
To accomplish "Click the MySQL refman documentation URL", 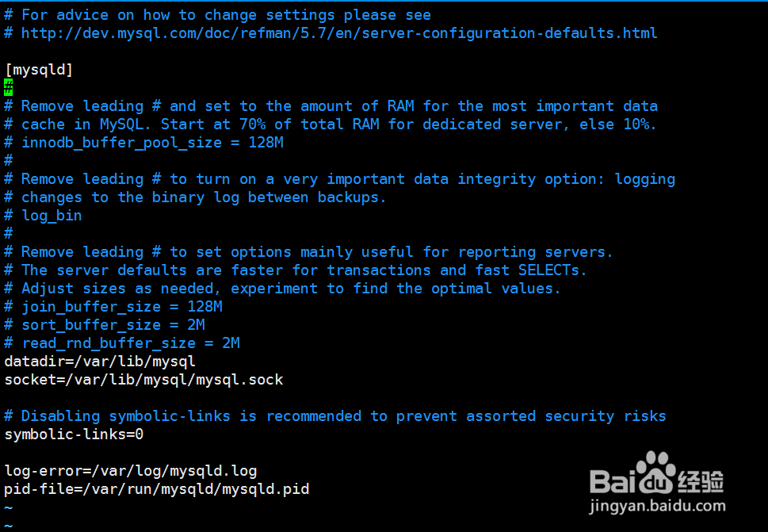I will [x=338, y=33].
